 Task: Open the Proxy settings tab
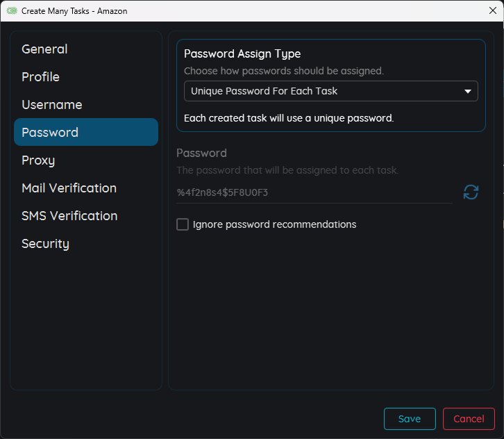(x=38, y=160)
